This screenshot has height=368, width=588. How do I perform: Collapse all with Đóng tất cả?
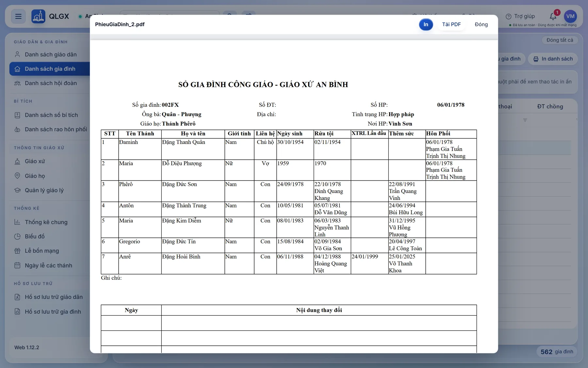(560, 40)
